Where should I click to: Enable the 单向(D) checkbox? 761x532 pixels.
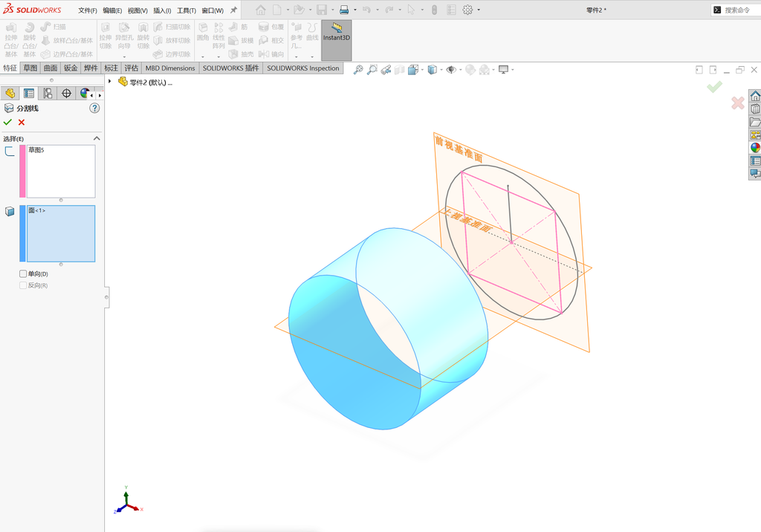(23, 273)
